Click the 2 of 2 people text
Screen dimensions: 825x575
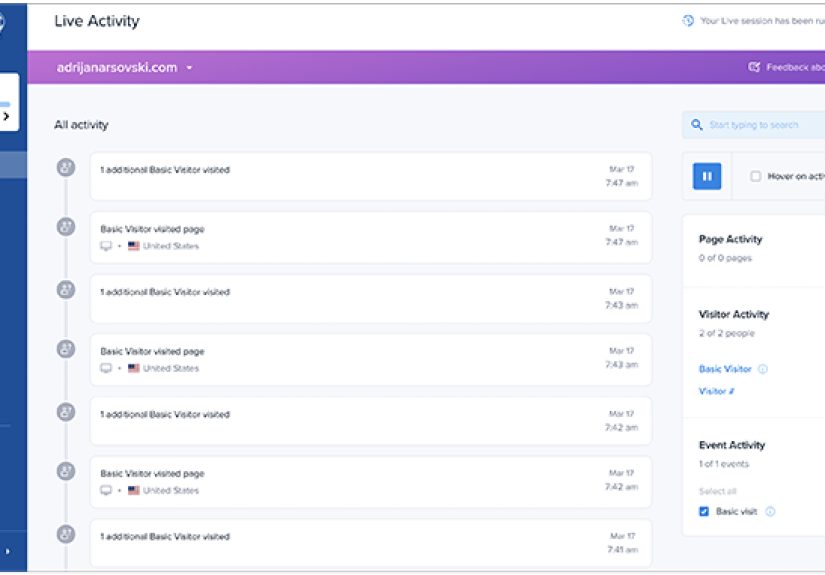727,333
